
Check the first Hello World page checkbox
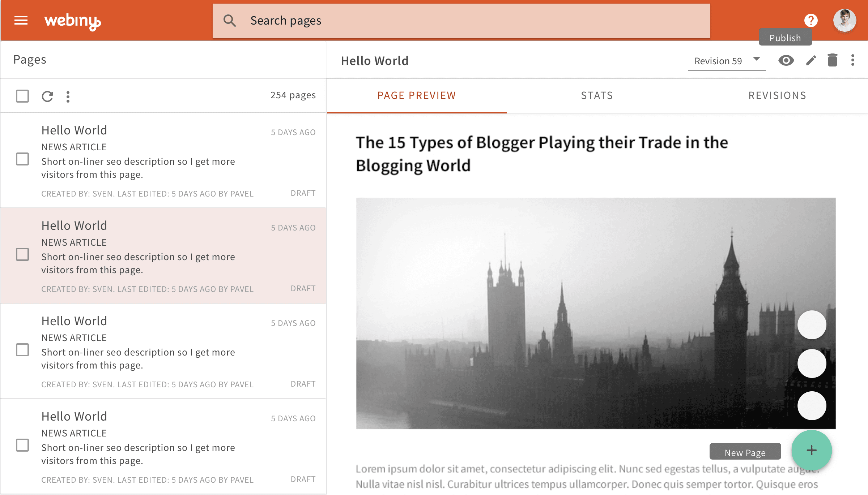tap(22, 159)
